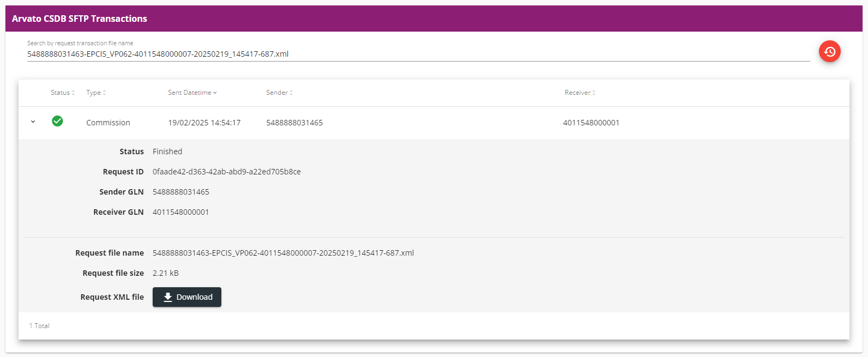Click the 2.21 kB file size value
The height and width of the screenshot is (357, 868).
click(x=166, y=273)
